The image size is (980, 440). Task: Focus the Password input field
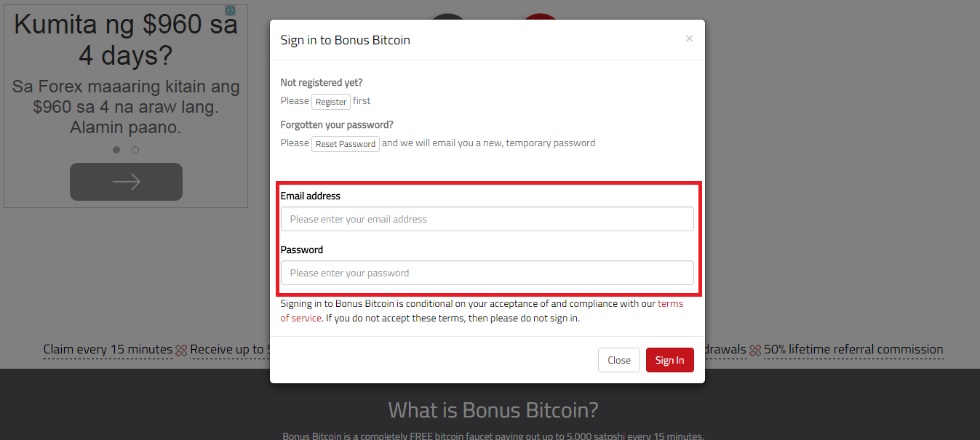coord(487,273)
